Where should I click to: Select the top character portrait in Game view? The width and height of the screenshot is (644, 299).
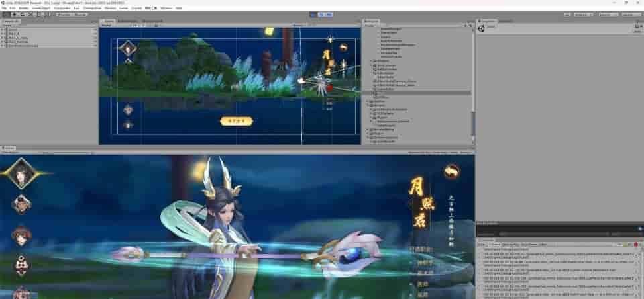point(21,173)
